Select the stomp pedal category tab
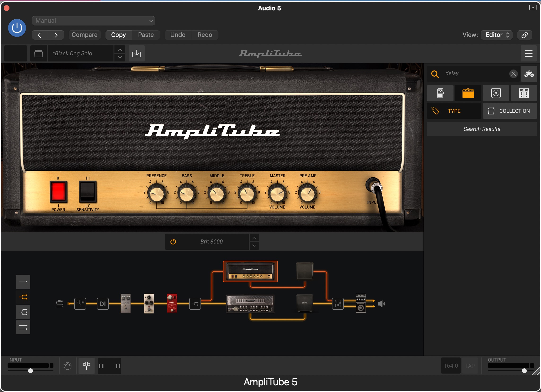Viewport: 541px width, 392px height. pyautogui.click(x=440, y=93)
